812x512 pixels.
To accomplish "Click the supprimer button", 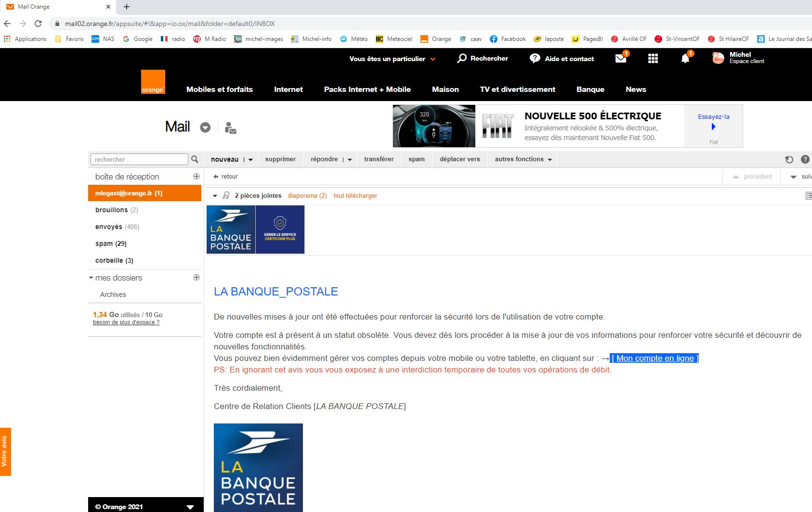I will pyautogui.click(x=280, y=159).
